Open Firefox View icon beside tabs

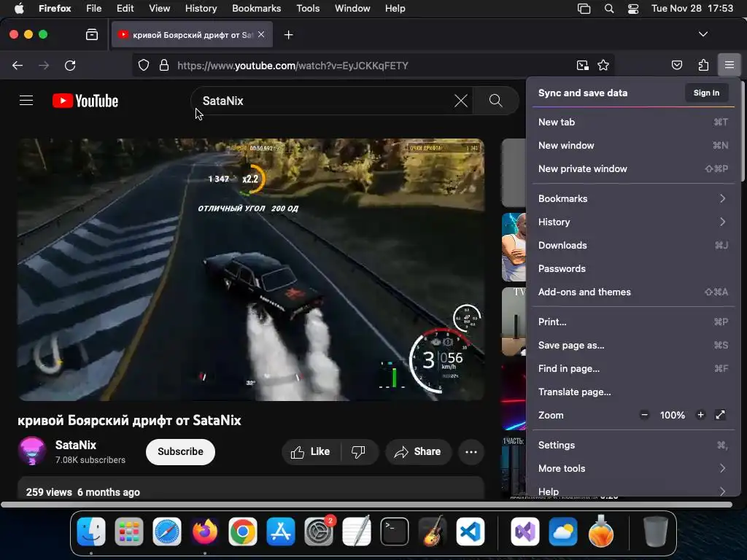coord(92,34)
